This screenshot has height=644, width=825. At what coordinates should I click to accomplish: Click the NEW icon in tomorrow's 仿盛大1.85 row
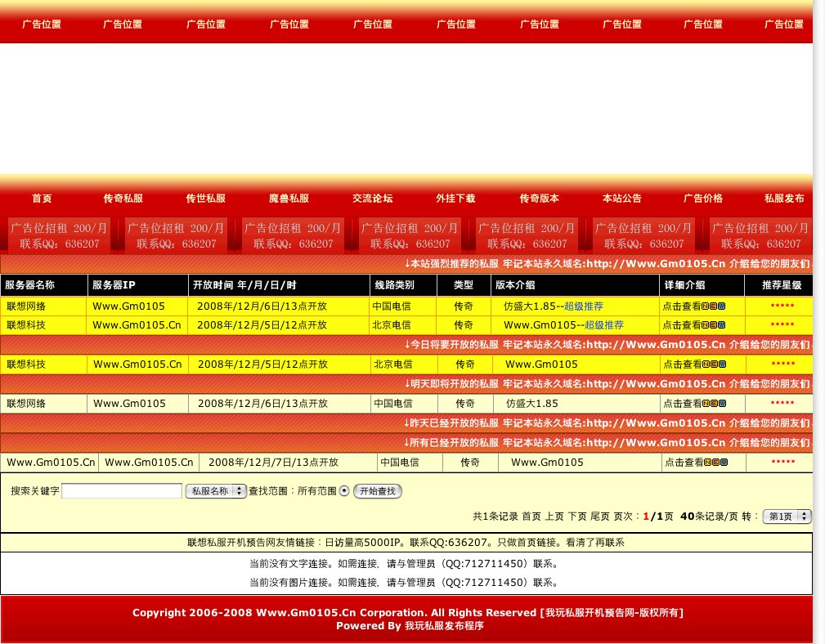[713, 403]
